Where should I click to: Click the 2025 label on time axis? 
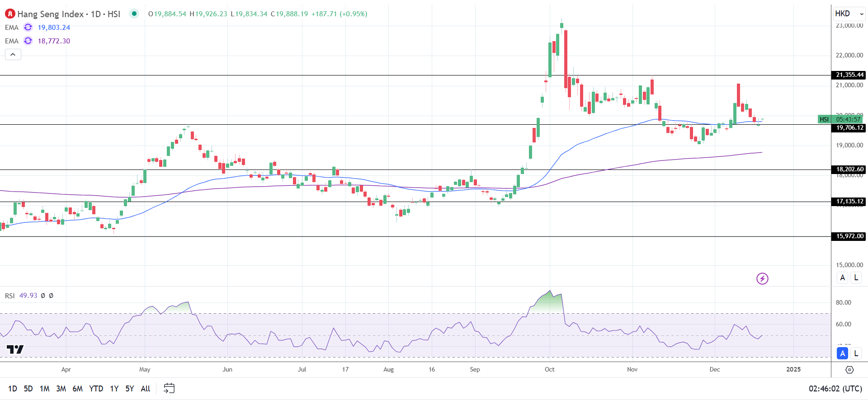(x=793, y=369)
